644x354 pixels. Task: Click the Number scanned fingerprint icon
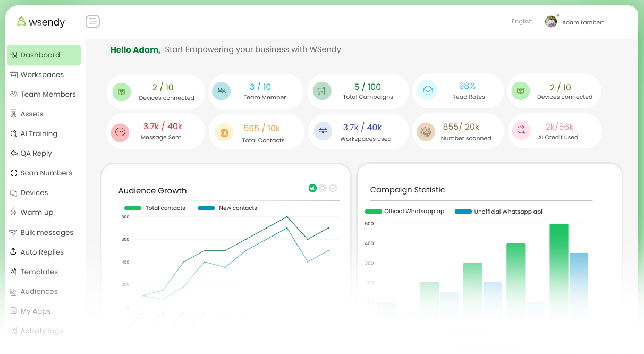425,131
